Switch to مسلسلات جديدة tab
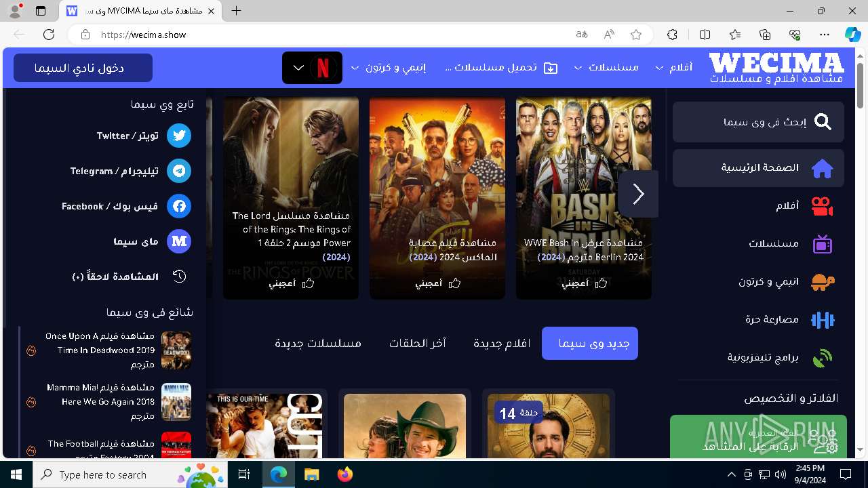This screenshot has height=488, width=868. [x=318, y=344]
